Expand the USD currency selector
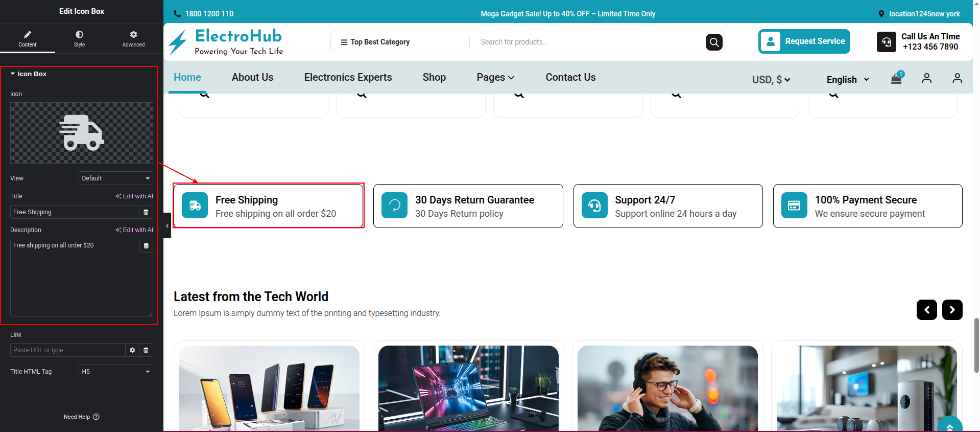This screenshot has height=432, width=980. click(771, 80)
